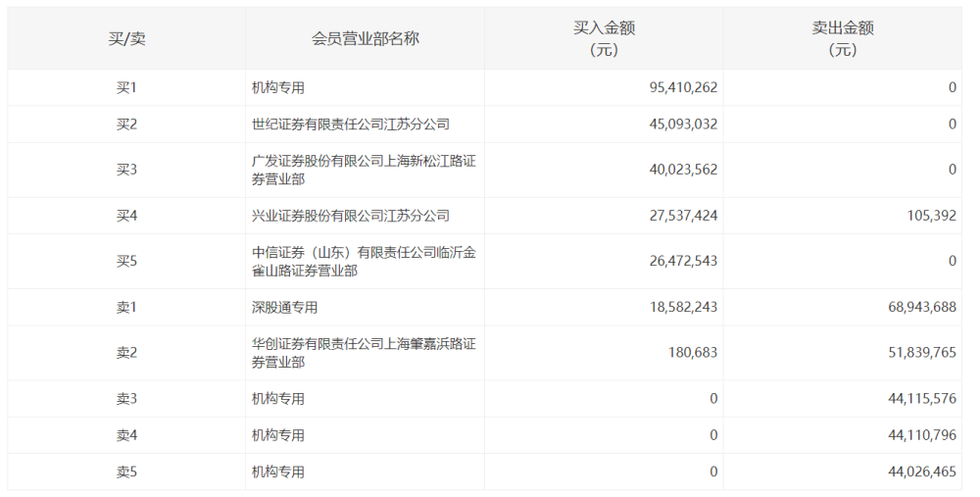Screen dimensions: 980x497
Task: Click the 卖出金额(元) column header
Action: click(843, 39)
